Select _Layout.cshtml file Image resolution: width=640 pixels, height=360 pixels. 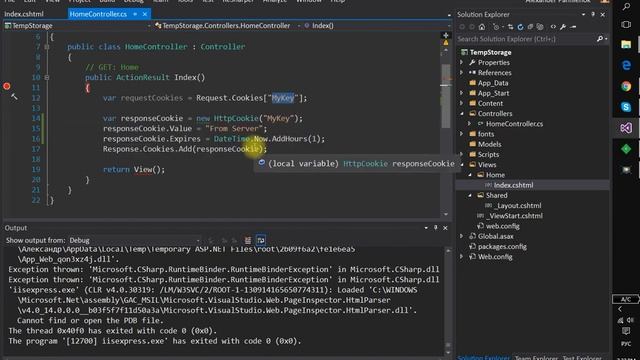518,205
